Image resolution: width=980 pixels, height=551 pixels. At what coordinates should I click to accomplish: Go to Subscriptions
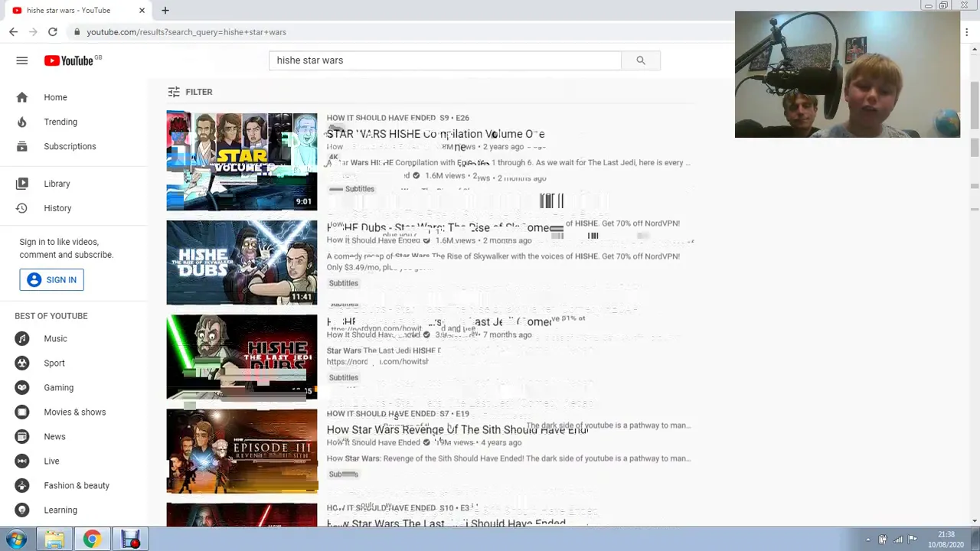coord(70,146)
